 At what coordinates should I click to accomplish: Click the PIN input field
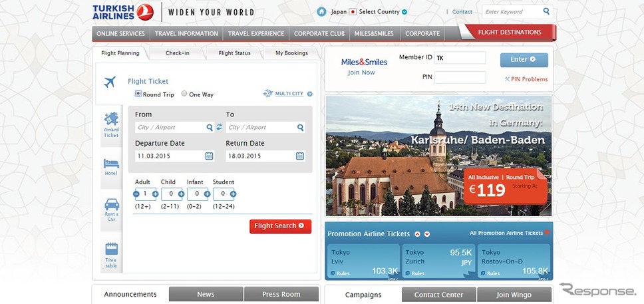(460, 77)
